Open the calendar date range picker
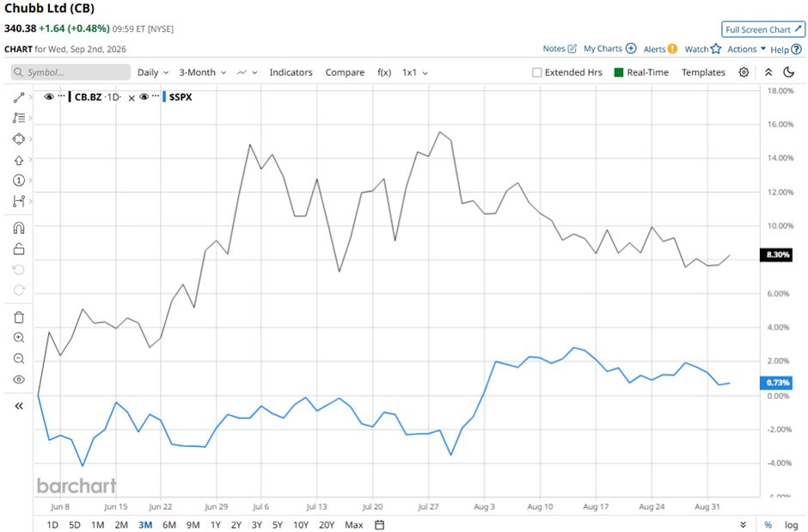The width and height of the screenshot is (808, 532). 379,525
